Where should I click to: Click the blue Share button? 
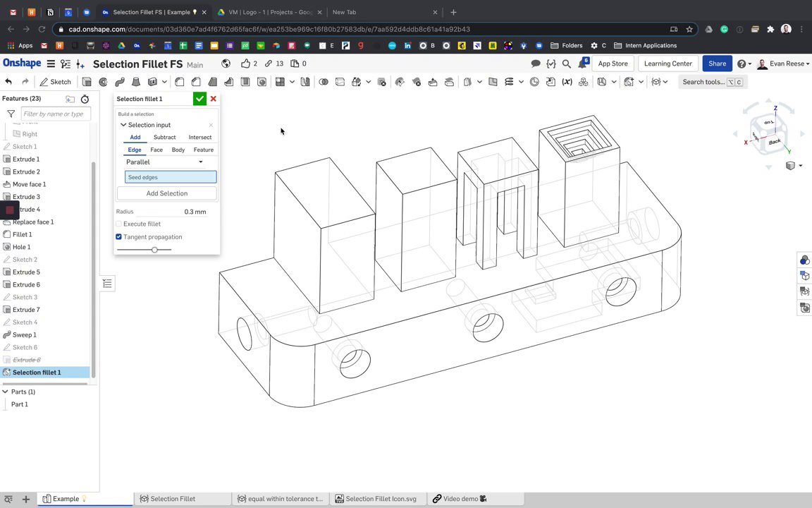point(717,64)
